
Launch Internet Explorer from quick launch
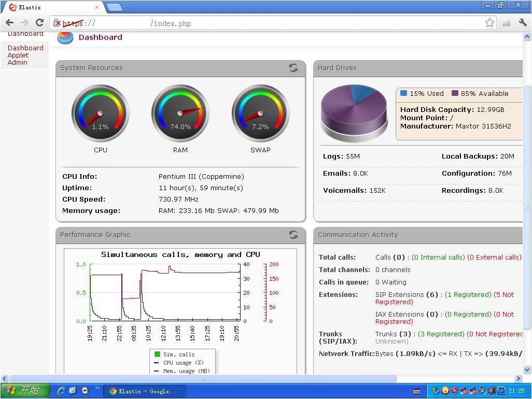[x=61, y=391]
